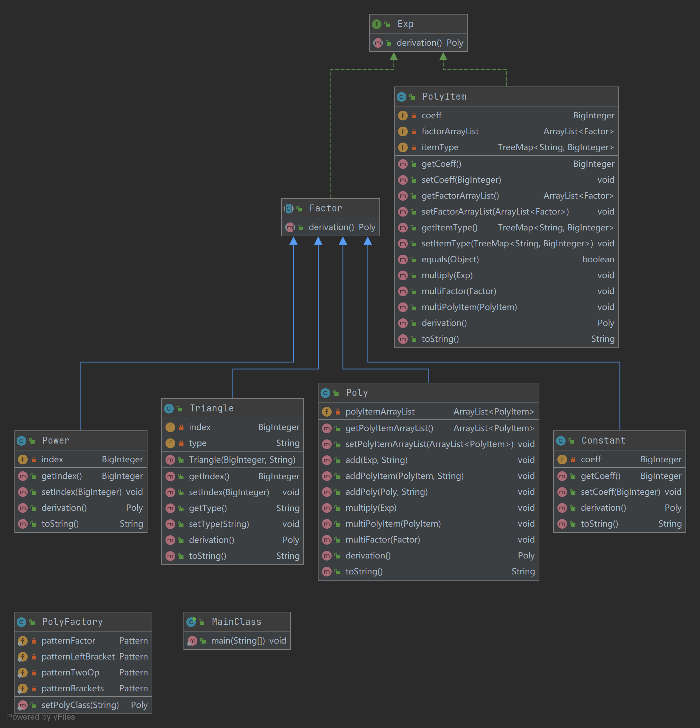This screenshot has height=728, width=700.
Task: Click the field icon beside factorArrayList
Action: [x=403, y=131]
